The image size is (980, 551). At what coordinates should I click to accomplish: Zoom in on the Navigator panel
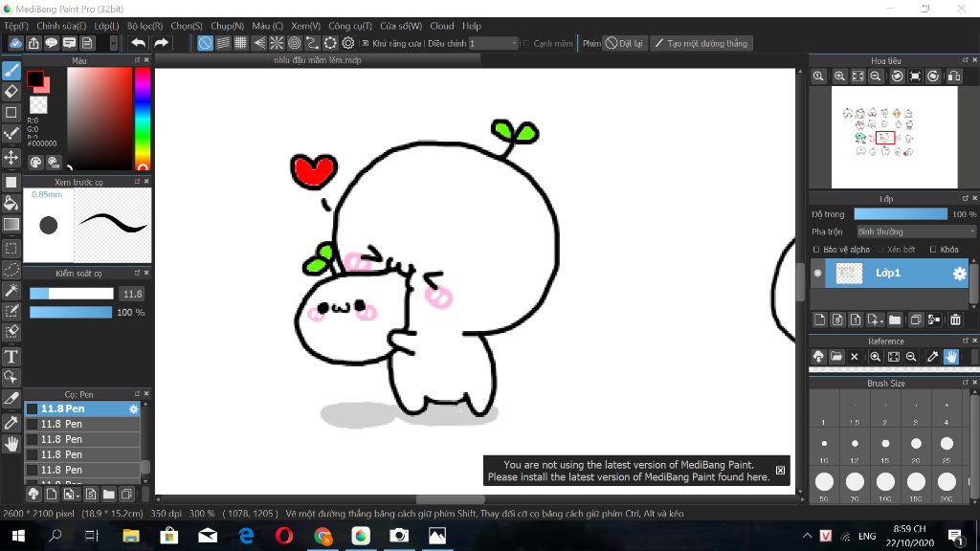[839, 77]
